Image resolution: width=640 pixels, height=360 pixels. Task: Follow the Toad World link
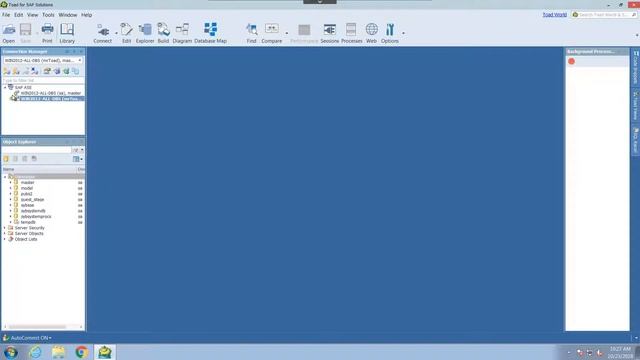(555, 15)
